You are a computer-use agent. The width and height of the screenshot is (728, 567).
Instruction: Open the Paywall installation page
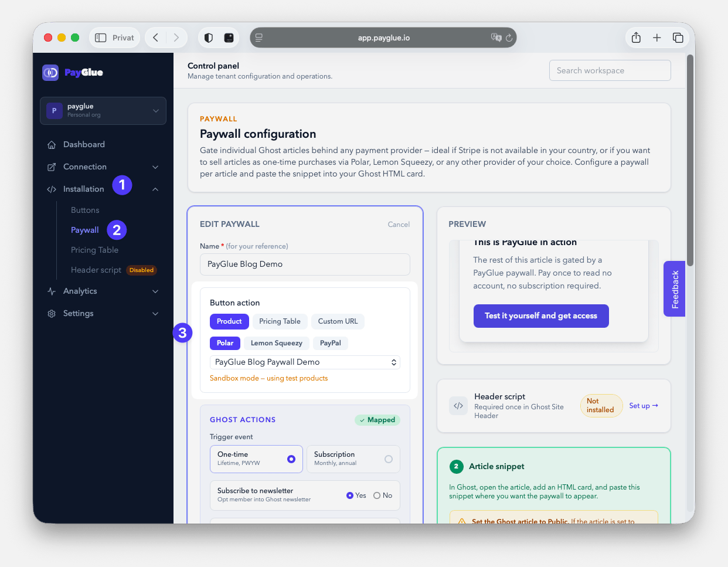pos(85,230)
